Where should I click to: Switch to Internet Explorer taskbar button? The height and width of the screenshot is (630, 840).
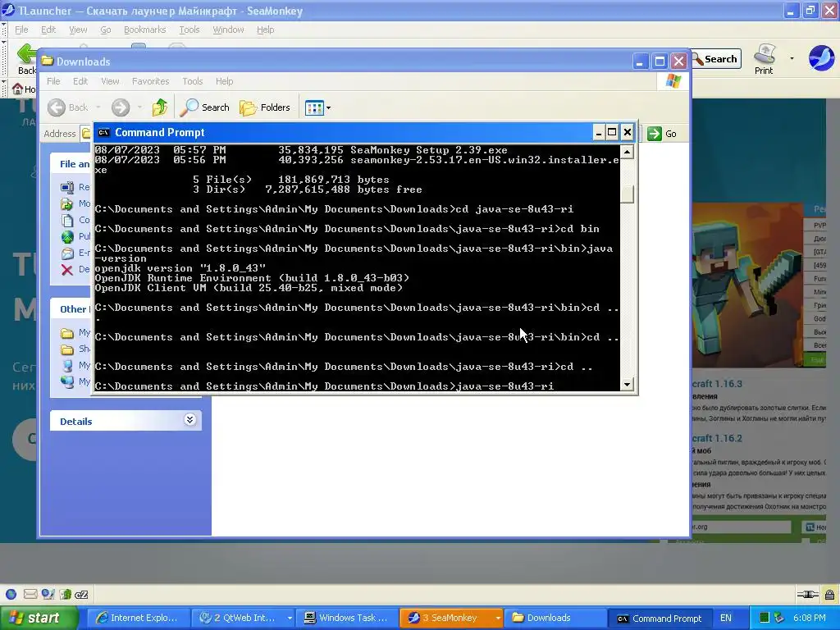[138, 618]
